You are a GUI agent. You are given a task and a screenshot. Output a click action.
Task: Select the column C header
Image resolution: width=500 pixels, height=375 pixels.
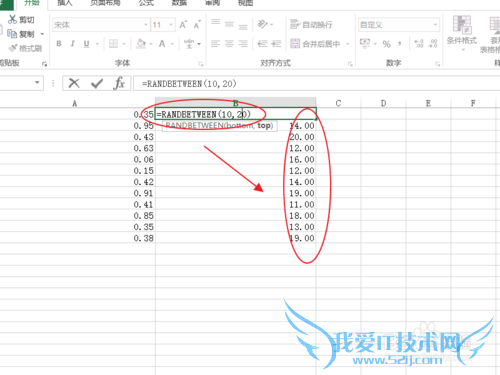(x=338, y=103)
